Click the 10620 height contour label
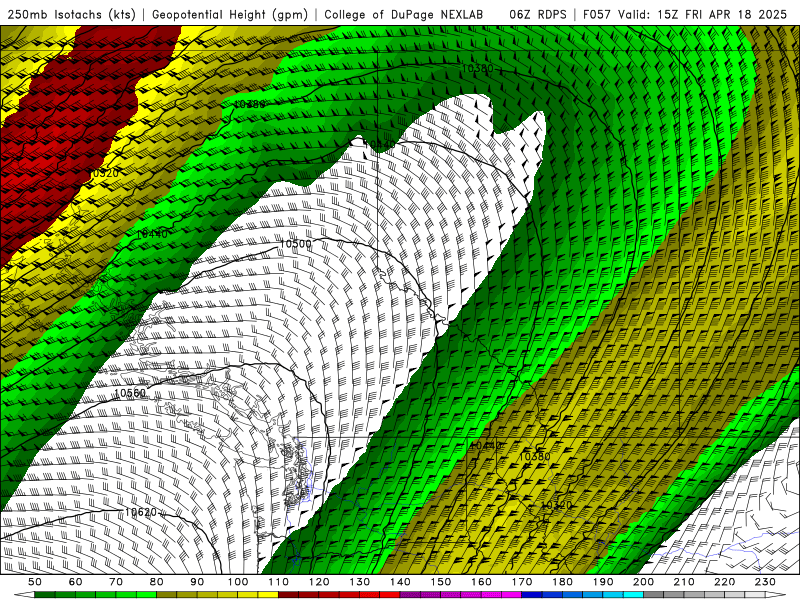The height and width of the screenshot is (600, 800). pyautogui.click(x=141, y=512)
